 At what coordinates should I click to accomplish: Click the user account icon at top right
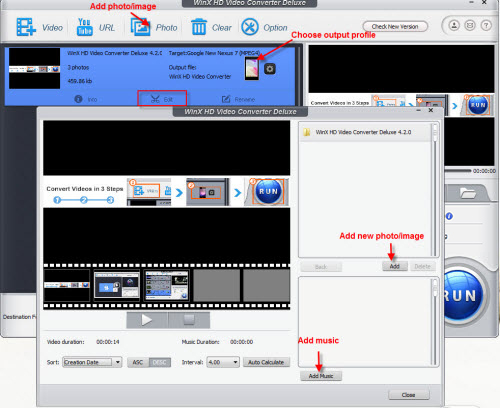[x=454, y=25]
